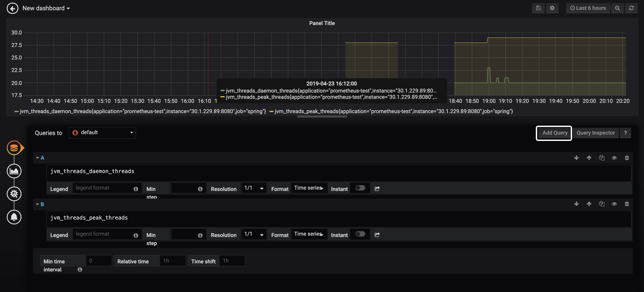Enable Instant mode for query A

pos(360,188)
